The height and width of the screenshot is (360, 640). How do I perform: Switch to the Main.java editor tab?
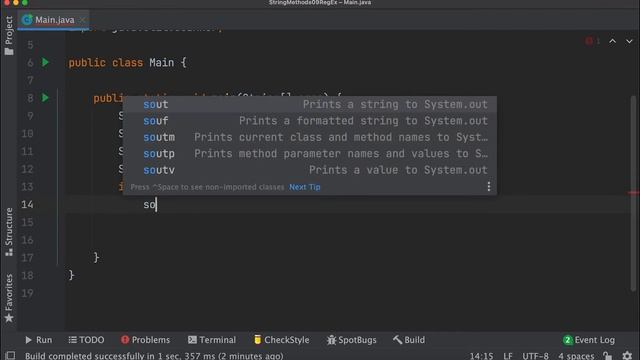[x=54, y=20]
